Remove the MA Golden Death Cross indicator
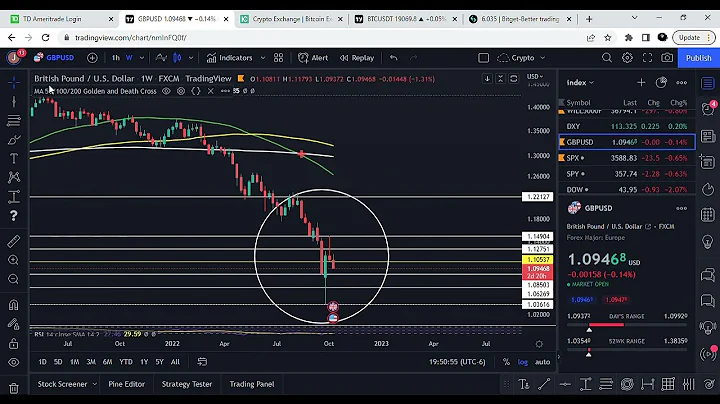 [211, 91]
